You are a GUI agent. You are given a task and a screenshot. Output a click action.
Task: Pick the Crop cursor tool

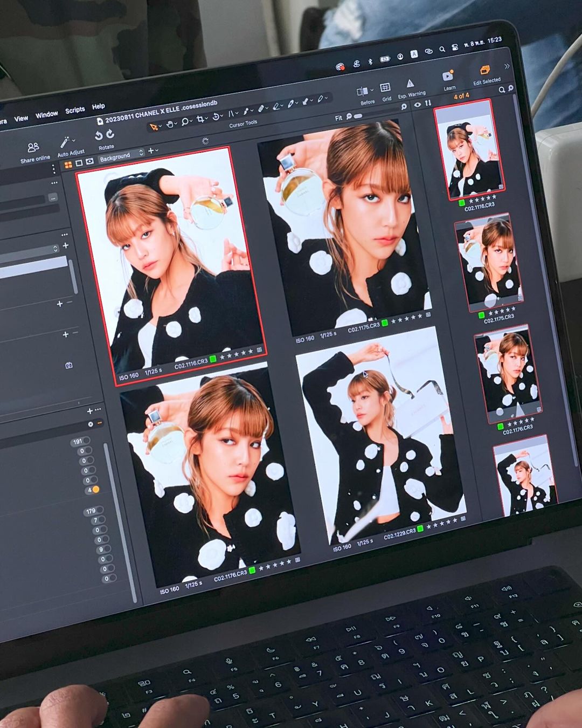click(x=200, y=120)
